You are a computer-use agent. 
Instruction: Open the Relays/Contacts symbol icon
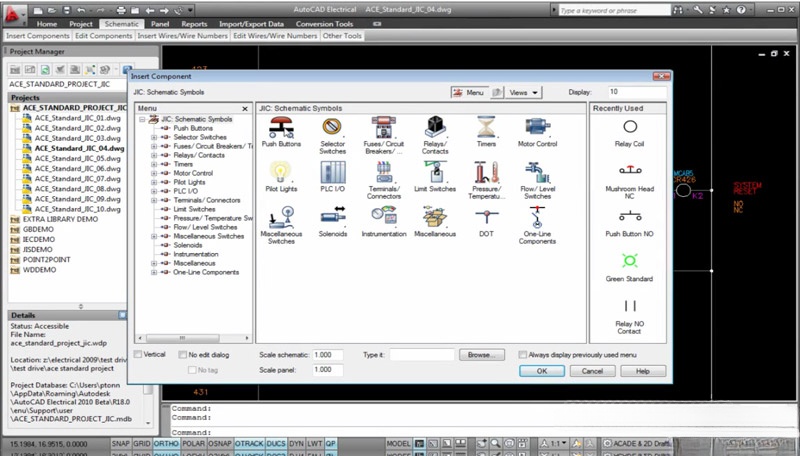pos(435,127)
